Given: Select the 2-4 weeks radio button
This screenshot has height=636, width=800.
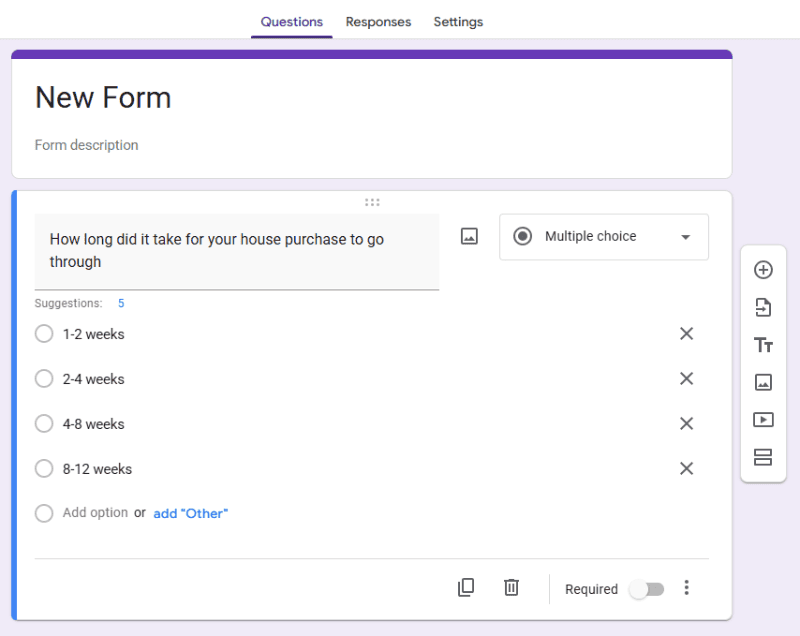Looking at the screenshot, I should coord(44,378).
